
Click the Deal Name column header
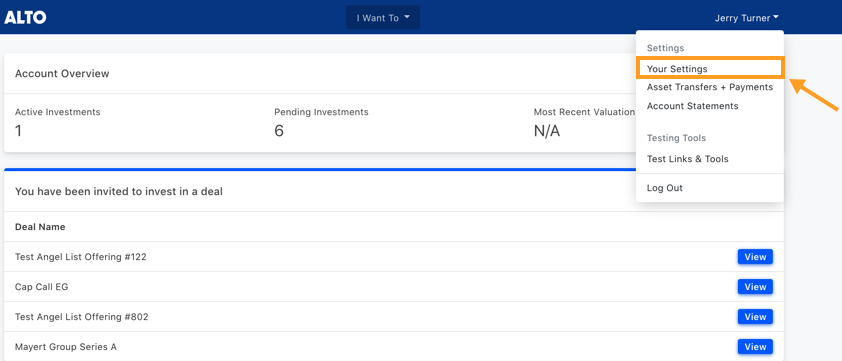(x=40, y=227)
